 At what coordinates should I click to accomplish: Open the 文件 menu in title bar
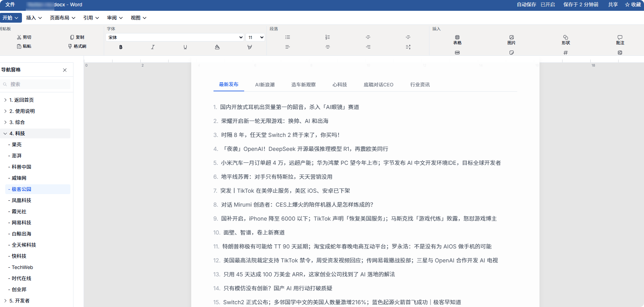(x=10, y=5)
